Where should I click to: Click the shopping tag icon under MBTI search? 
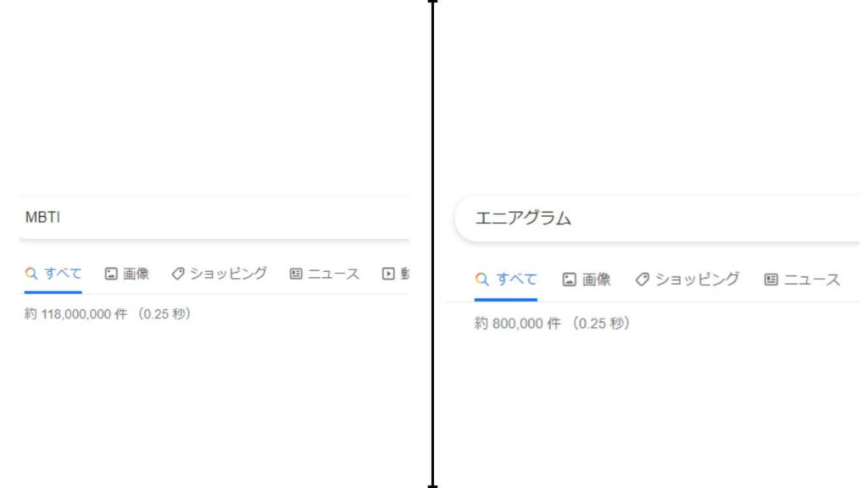(x=178, y=274)
